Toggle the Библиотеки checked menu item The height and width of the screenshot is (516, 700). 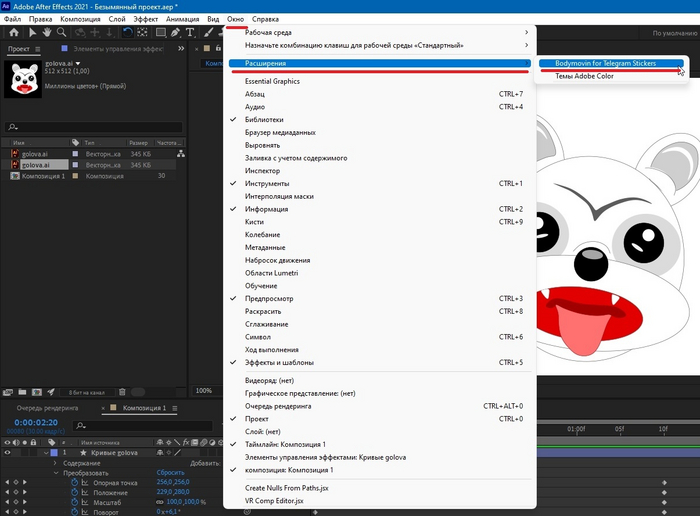coord(379,120)
